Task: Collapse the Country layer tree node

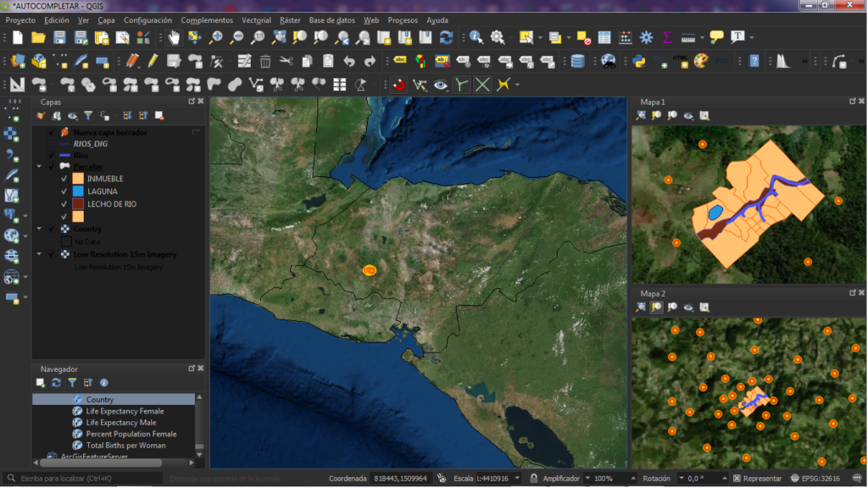Action: [40, 229]
